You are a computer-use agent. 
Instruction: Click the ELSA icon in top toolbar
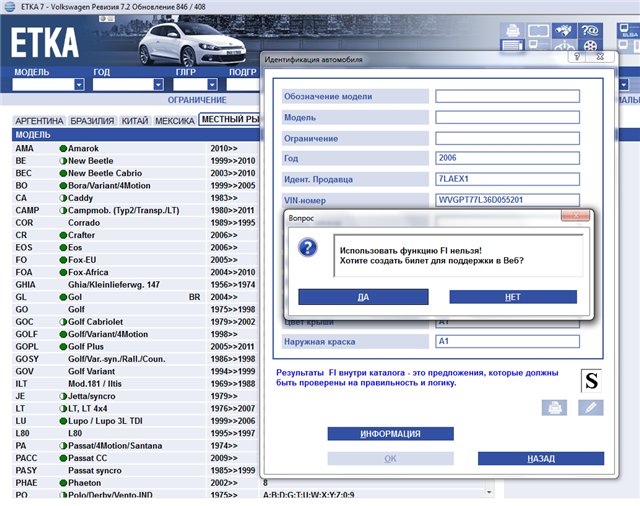(628, 30)
